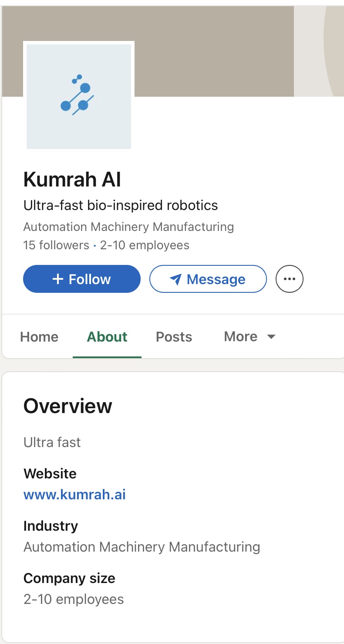This screenshot has width=344, height=644.
Task: Click the 2-10 employees link under header
Action: click(145, 245)
